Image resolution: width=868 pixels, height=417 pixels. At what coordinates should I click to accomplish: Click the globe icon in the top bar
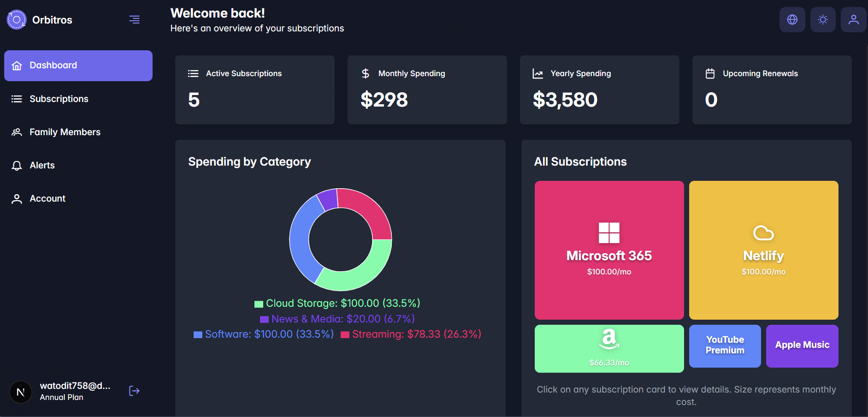pos(792,19)
